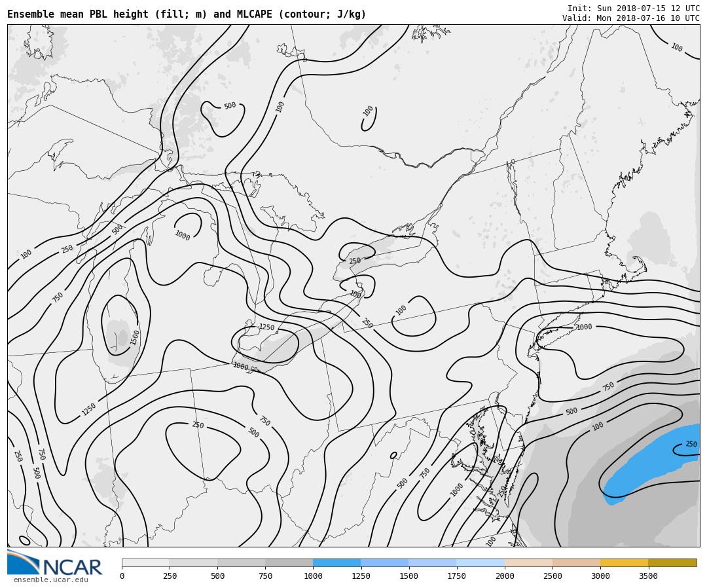Click the '100' contour label in the top-right corner
Viewport: 707px width, 588px height.
pos(676,47)
